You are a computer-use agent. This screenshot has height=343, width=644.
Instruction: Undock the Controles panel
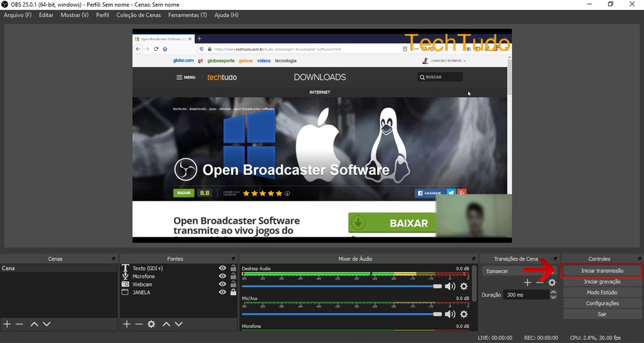pos(639,259)
